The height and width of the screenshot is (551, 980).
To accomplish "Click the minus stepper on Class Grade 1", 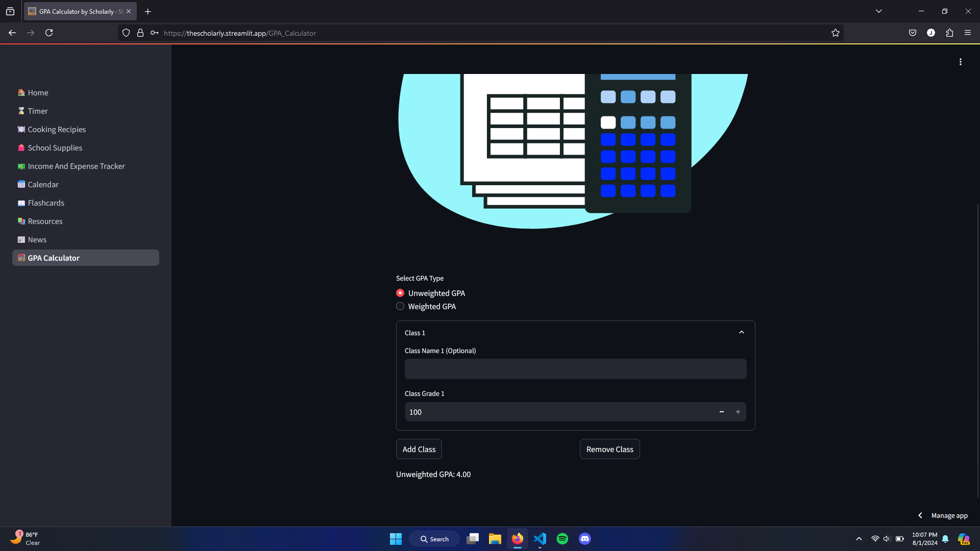I will [x=721, y=412].
